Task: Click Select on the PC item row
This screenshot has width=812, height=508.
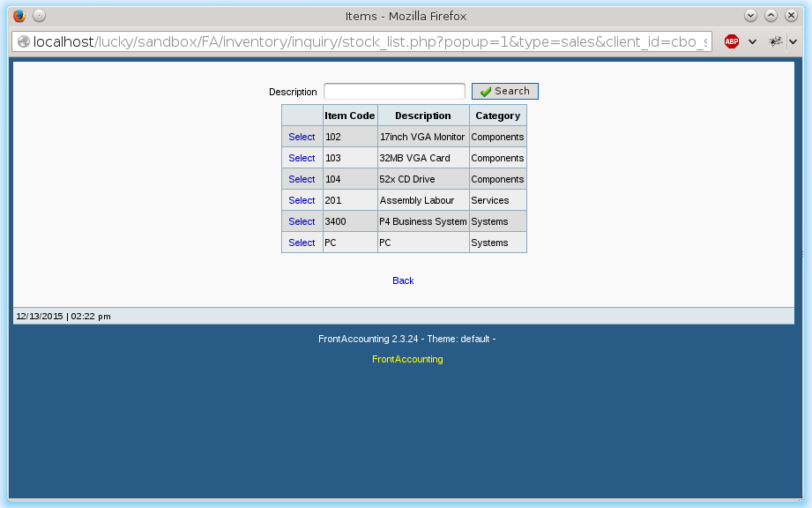Action: (302, 243)
